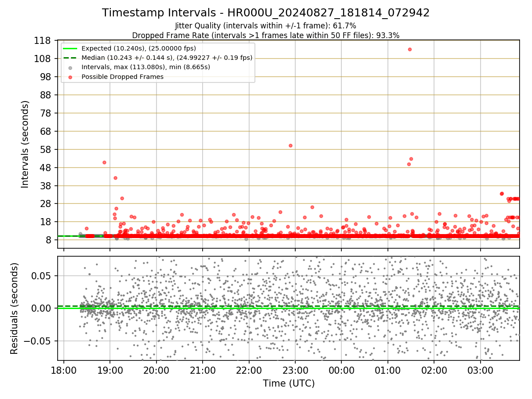The width and height of the screenshot is (532, 399).
Task: Click the 58 tick on the intervals axis
Action: click(46, 149)
